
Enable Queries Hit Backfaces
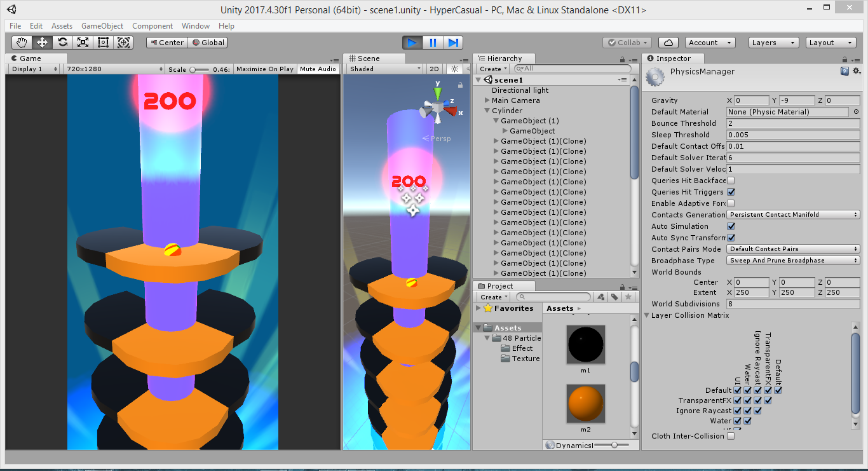tap(731, 181)
